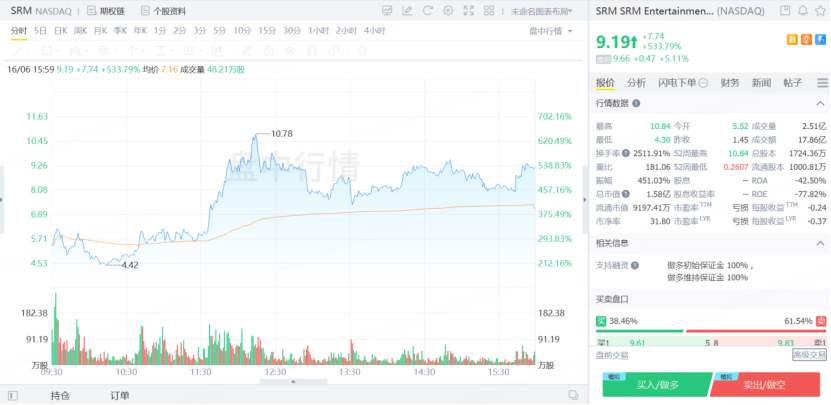
Task: Click the 卖出/做空 sell button
Action: [x=765, y=384]
